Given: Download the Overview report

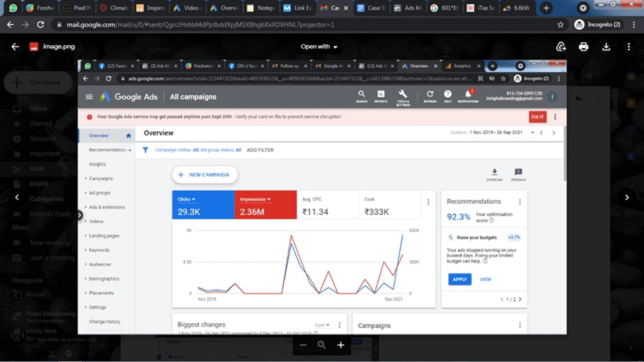Looking at the screenshot, I should click(494, 173).
